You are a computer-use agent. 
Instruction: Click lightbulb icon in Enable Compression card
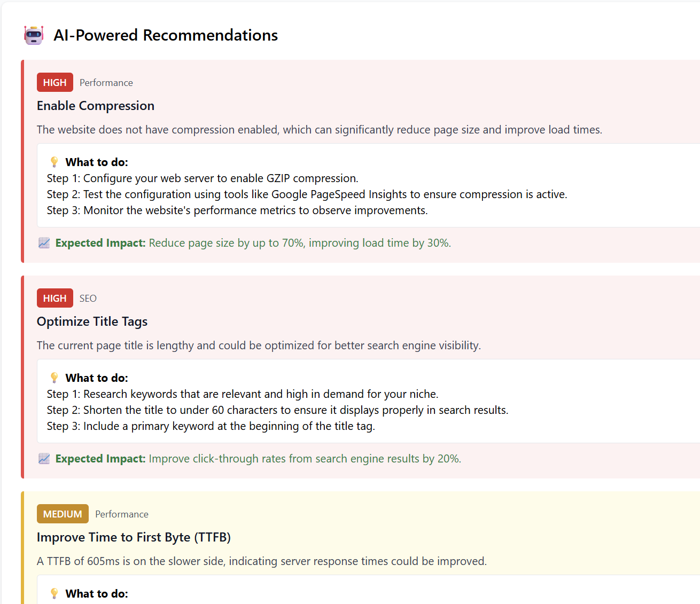(x=54, y=162)
